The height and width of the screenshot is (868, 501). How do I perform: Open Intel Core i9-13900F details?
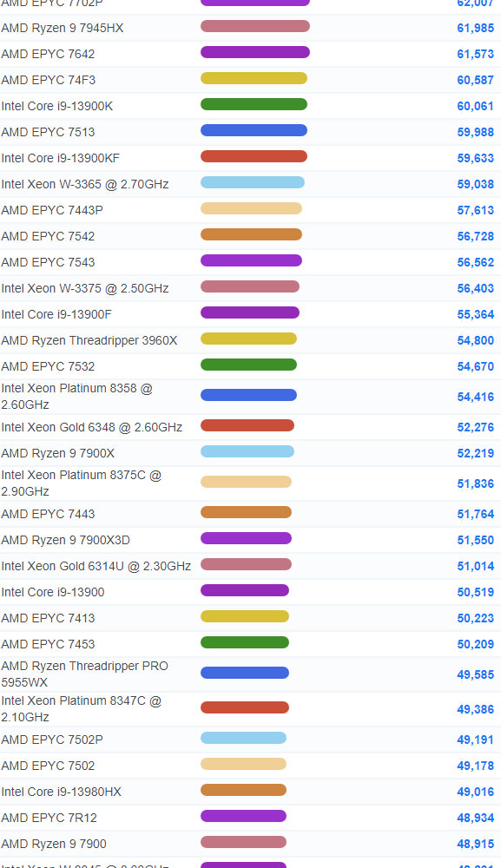pyautogui.click(x=56, y=314)
